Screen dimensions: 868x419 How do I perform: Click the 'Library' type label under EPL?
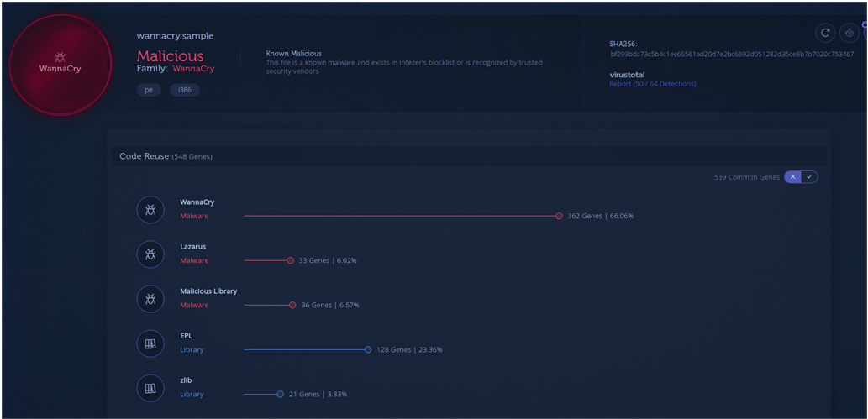pyautogui.click(x=192, y=350)
